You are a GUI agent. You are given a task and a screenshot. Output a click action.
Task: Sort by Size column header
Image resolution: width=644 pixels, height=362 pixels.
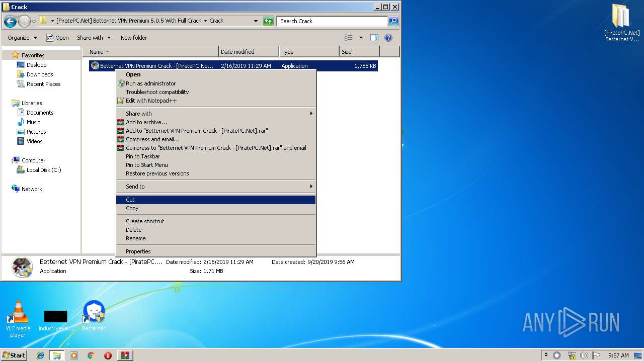click(359, 52)
